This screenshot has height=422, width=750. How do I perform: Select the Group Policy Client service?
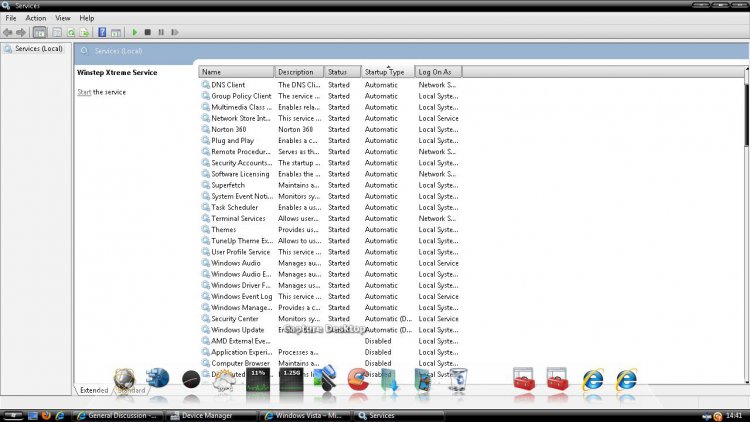(330, 96)
